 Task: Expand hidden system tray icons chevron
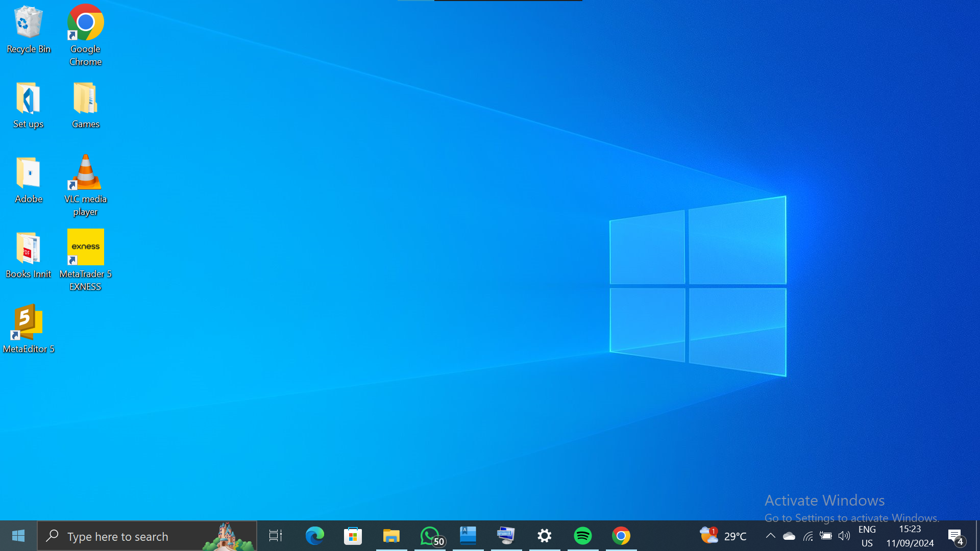coord(771,536)
